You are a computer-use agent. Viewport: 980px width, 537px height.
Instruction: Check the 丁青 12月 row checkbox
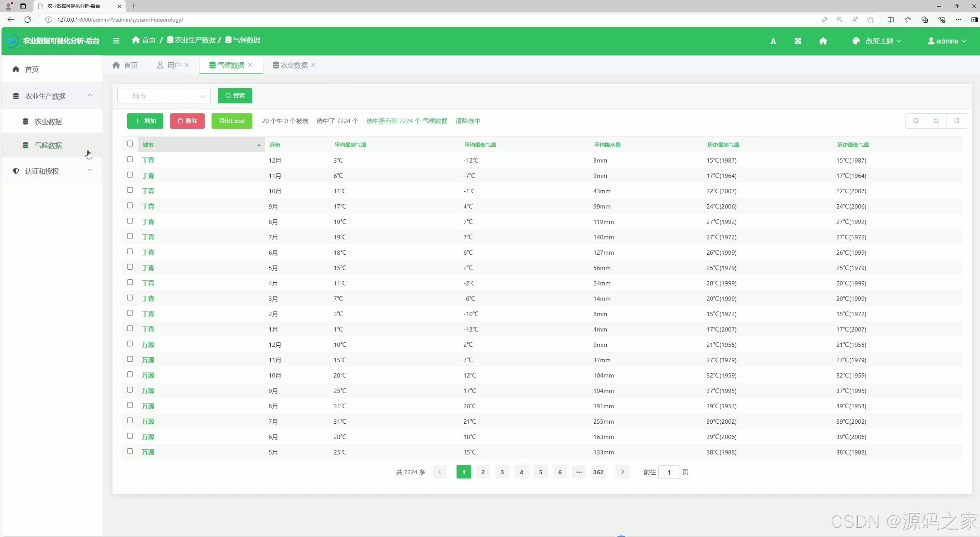click(130, 160)
